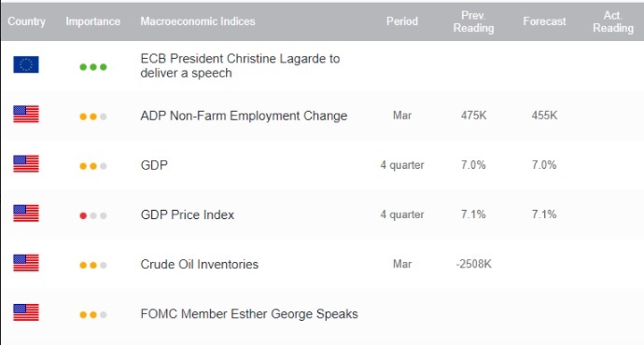Screen dimensions: 644x345
Task: Click the European Union flag icon
Action: [26, 64]
